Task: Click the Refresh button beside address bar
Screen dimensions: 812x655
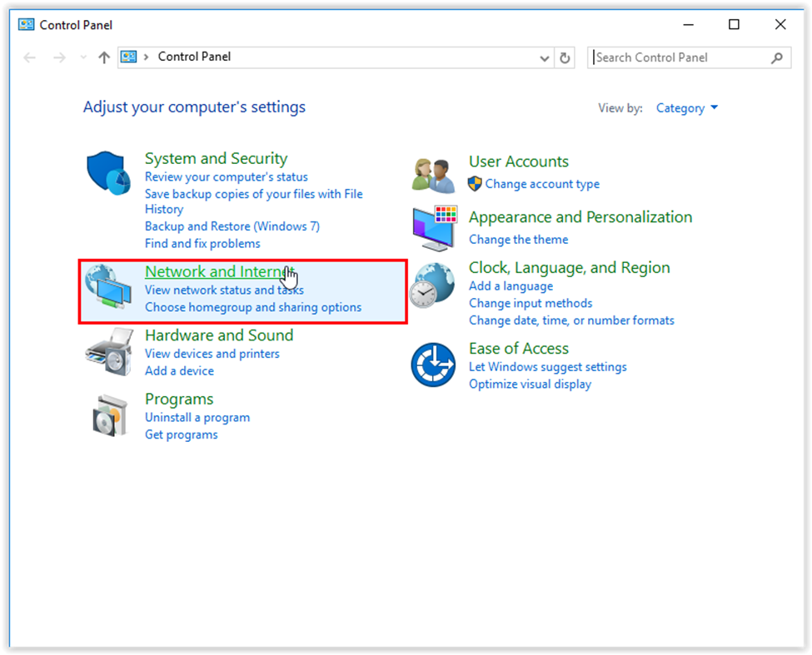Action: [x=565, y=57]
